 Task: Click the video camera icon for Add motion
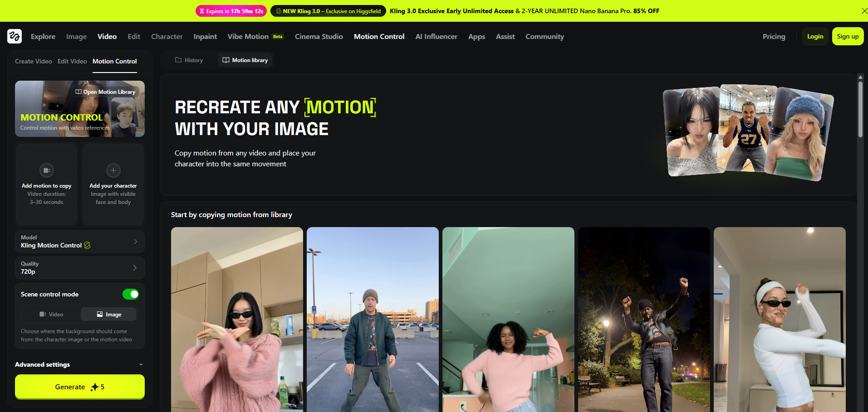(46, 170)
